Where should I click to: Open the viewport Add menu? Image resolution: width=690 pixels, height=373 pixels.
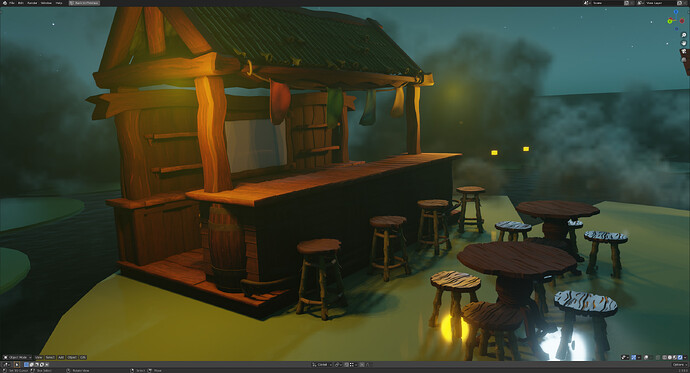[61, 358]
